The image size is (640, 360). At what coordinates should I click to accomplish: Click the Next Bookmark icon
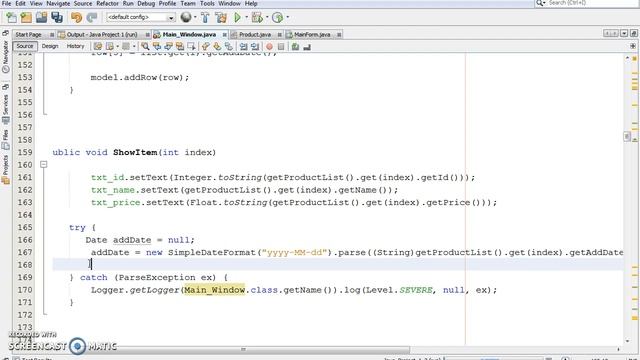(217, 47)
